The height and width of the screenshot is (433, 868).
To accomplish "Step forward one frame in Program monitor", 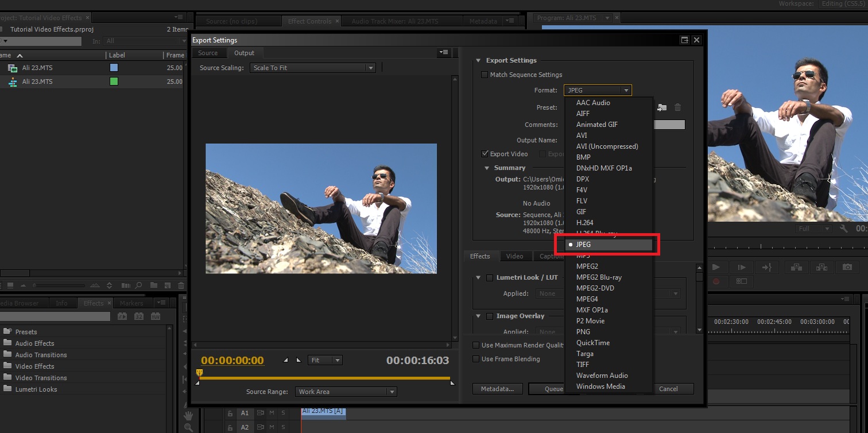I will pyautogui.click(x=741, y=267).
